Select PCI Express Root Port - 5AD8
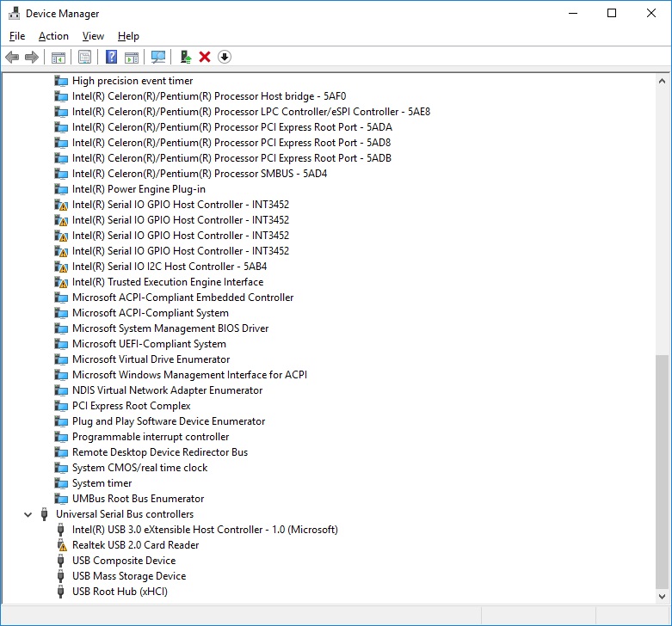This screenshot has height=626, width=672. (231, 143)
